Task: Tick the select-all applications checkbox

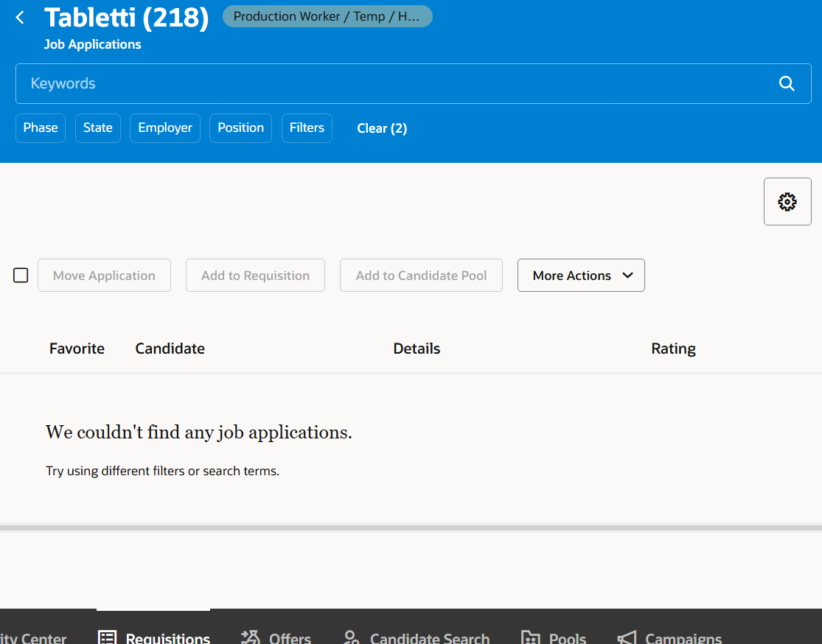Action: point(21,275)
